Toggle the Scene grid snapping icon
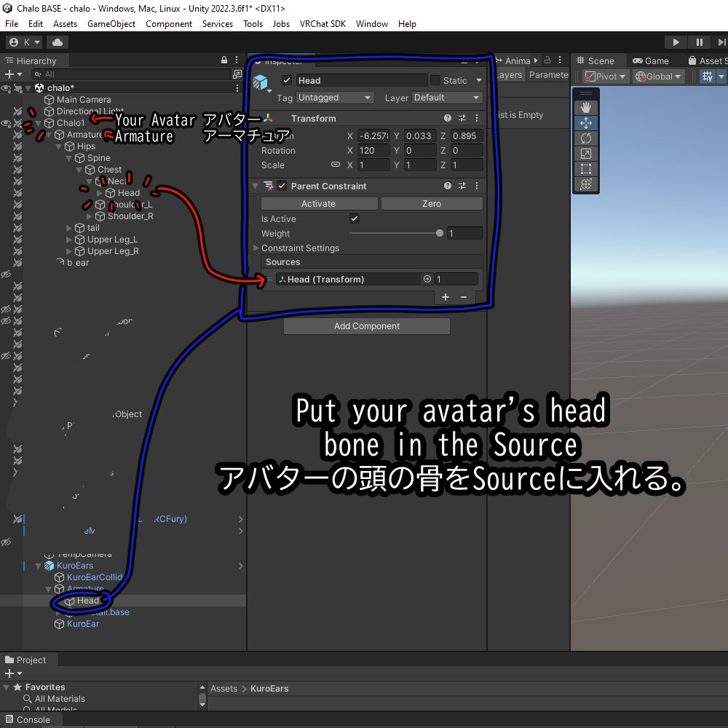This screenshot has height=728, width=728. (708, 76)
